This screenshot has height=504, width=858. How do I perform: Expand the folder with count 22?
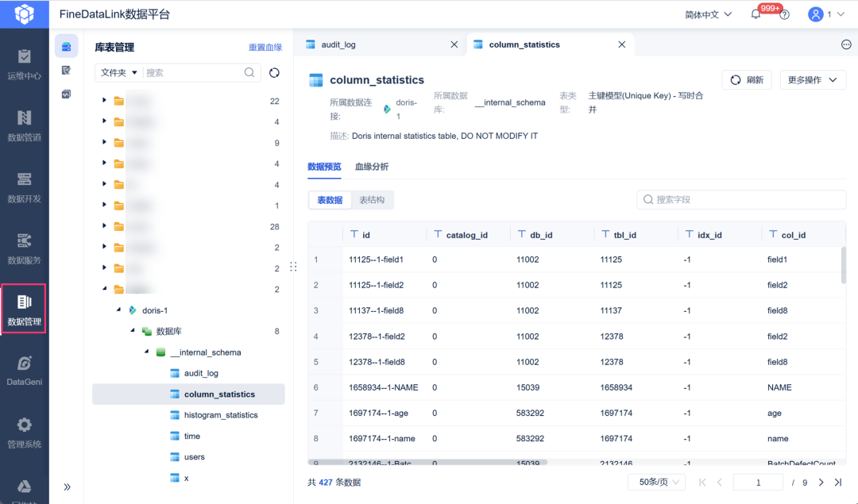(104, 101)
